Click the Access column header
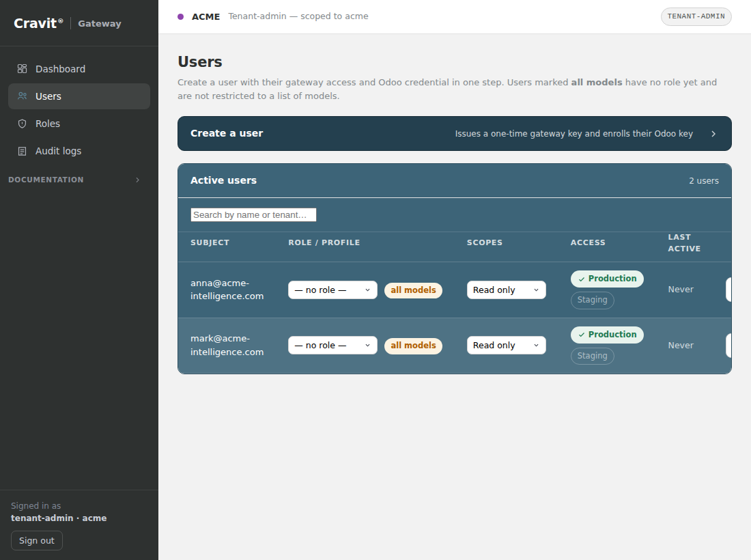Viewport: 751px width, 560px height. 588,242
